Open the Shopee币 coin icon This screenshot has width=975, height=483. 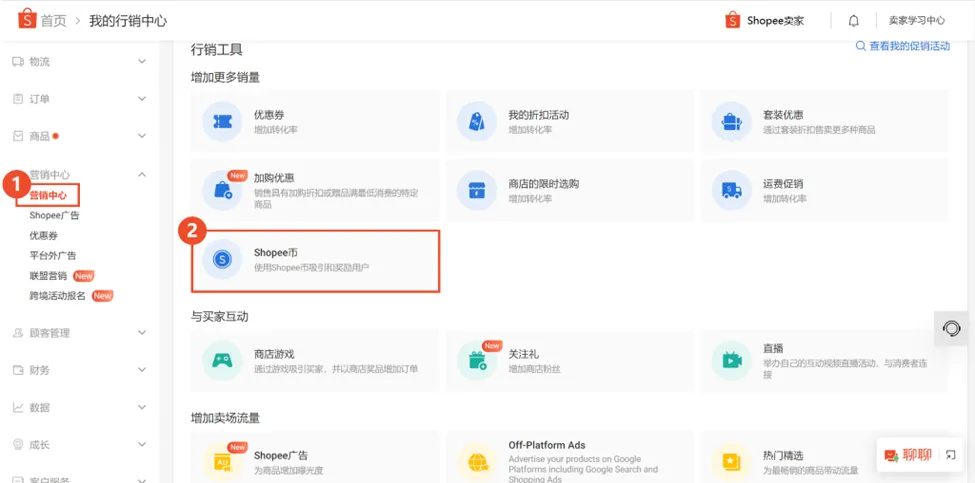tap(222, 259)
